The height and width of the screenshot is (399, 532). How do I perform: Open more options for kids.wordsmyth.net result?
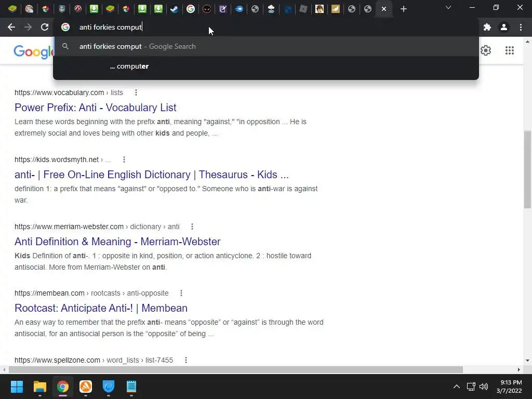[x=124, y=159]
